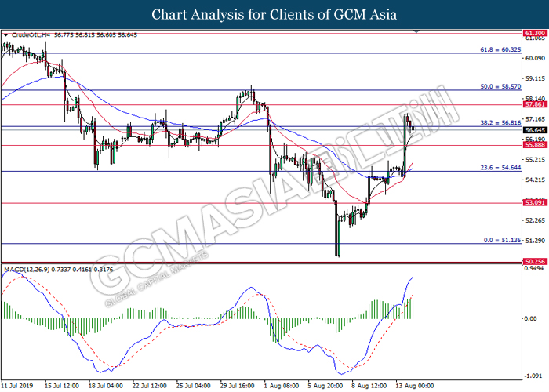Viewport: 549px width, 392px height.
Task: Click the 11 Jul 2019 date label
Action: (x=18, y=387)
